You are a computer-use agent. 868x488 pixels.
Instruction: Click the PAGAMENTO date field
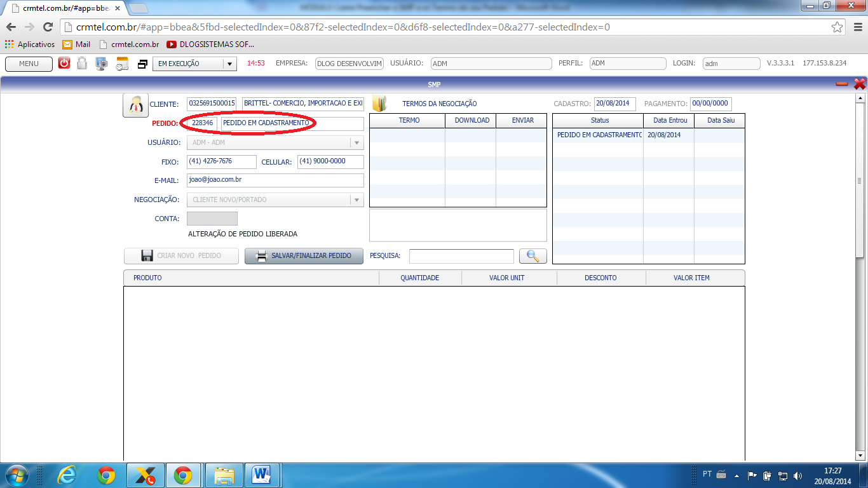pyautogui.click(x=711, y=104)
